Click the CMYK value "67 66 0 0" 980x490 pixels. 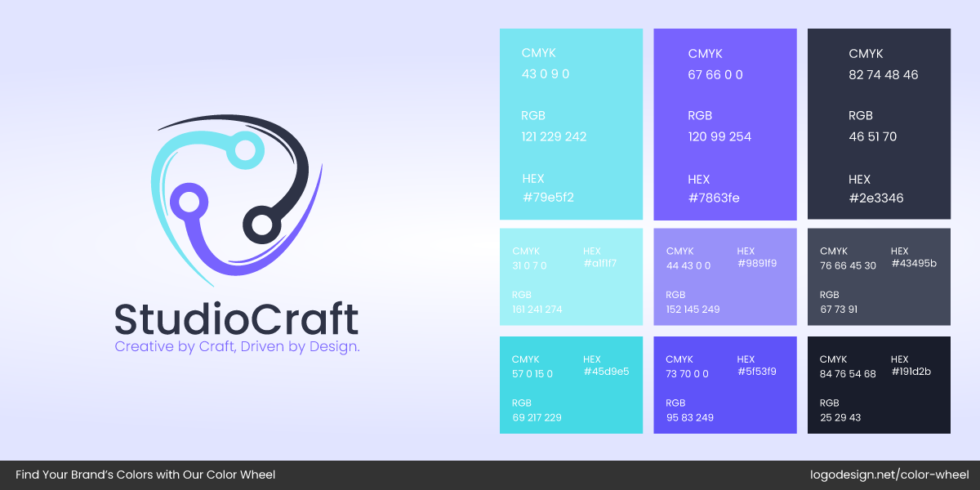click(x=715, y=75)
